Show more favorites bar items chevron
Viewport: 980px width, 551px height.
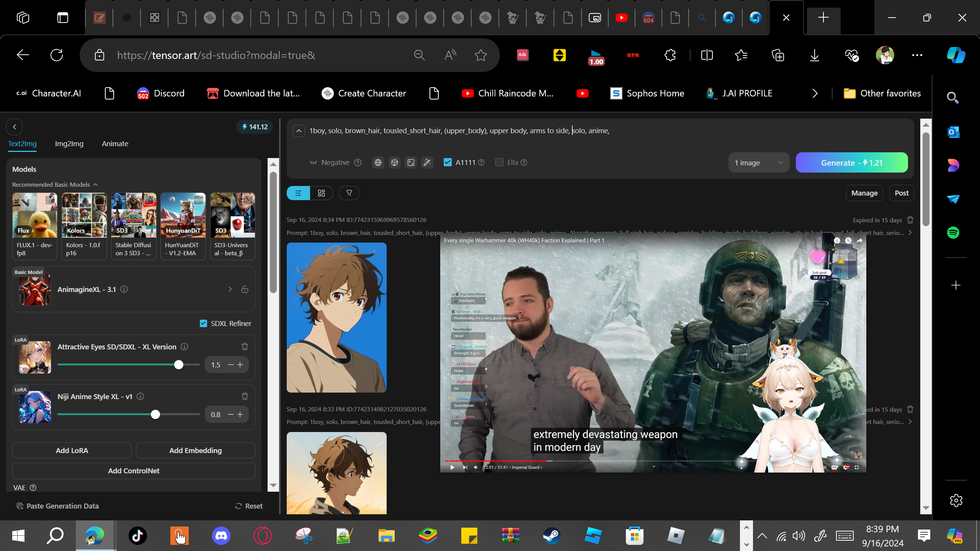[x=815, y=93]
